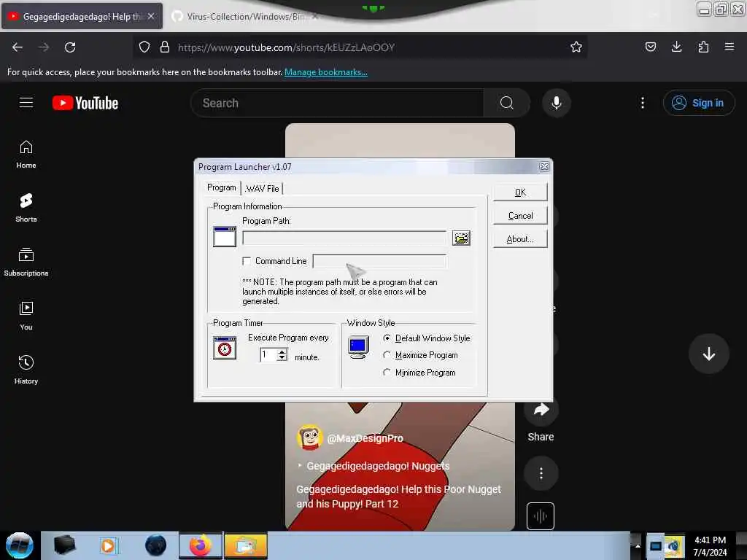Enable the Command Line checkbox
The height and width of the screenshot is (560, 747).
click(247, 261)
